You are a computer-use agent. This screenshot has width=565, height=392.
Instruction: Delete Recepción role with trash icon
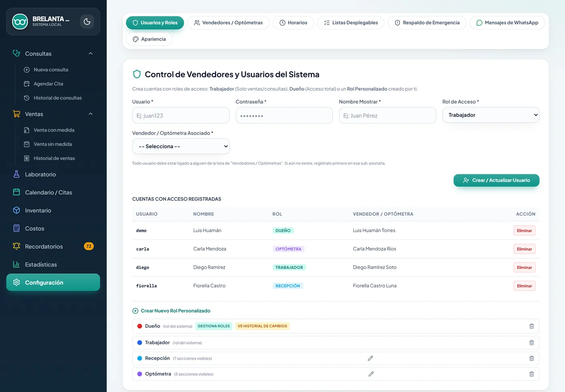532,358
